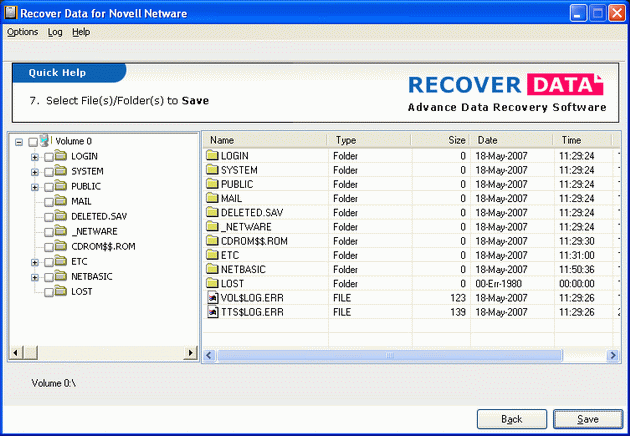Screen dimensions: 630x436
Task: Click the CDROM$$.ROM folder icon in list
Action: click(x=212, y=241)
